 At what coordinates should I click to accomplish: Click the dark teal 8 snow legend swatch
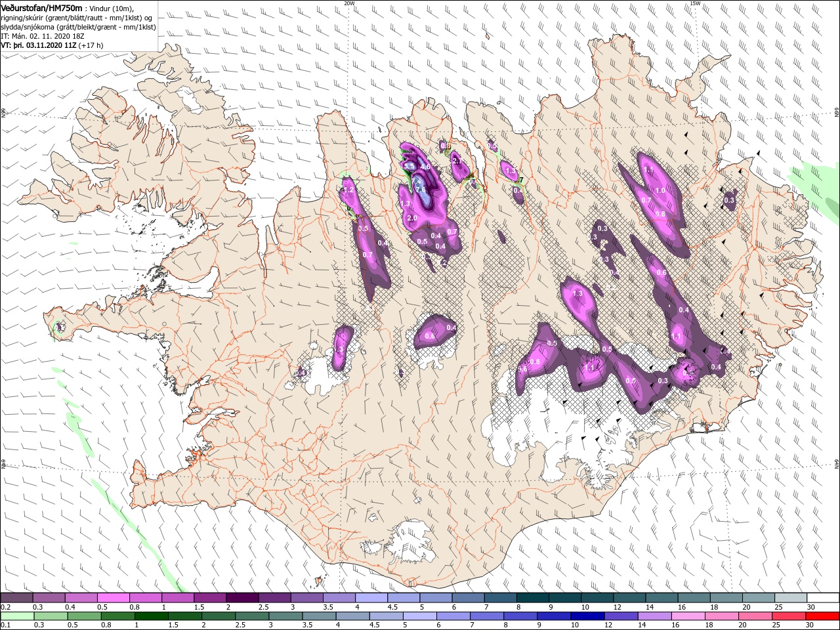click(x=533, y=598)
